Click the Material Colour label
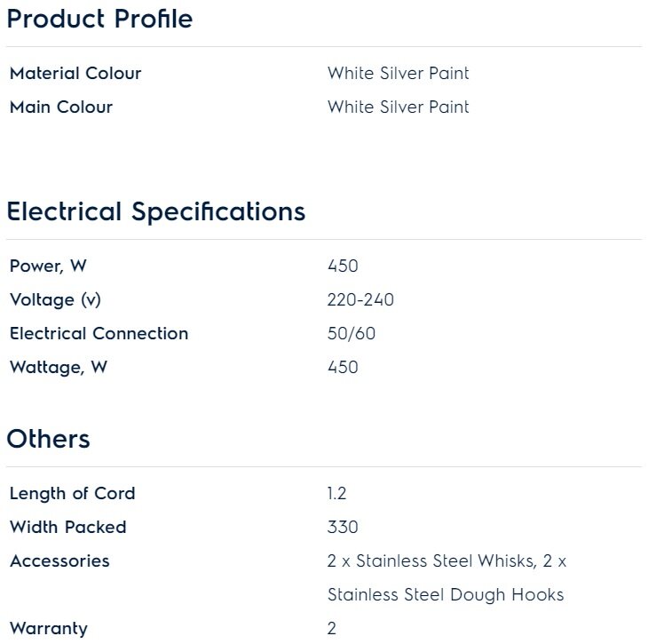 pos(75,74)
